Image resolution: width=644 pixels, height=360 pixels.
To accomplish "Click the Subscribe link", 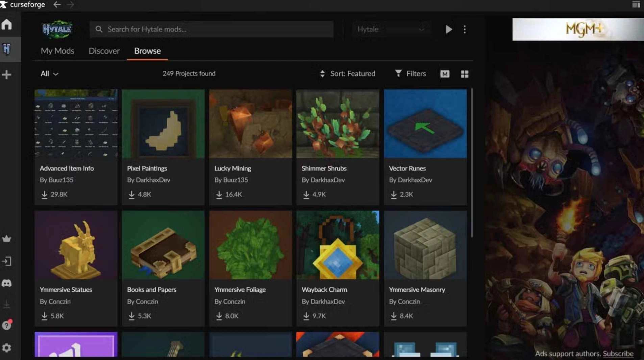I will [x=618, y=354].
